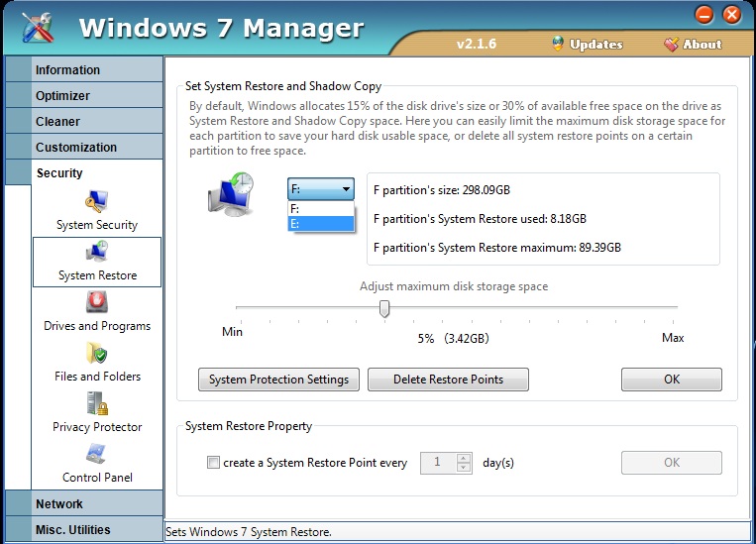
Task: Click the v2.1.6 version text
Action: pos(477,44)
